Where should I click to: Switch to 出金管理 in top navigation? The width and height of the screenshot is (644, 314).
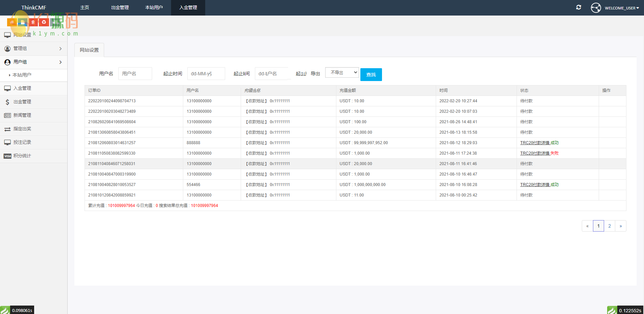coord(120,7)
